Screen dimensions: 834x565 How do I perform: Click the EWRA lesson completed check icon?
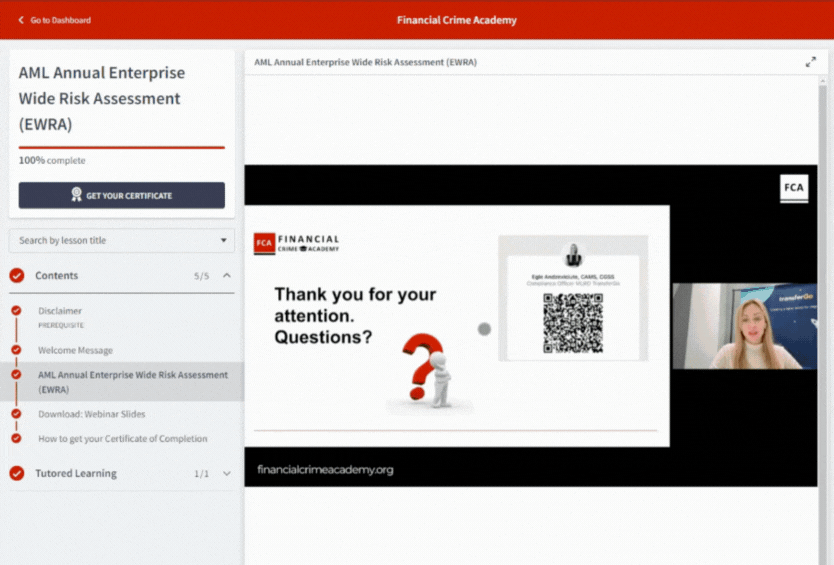coord(16,374)
